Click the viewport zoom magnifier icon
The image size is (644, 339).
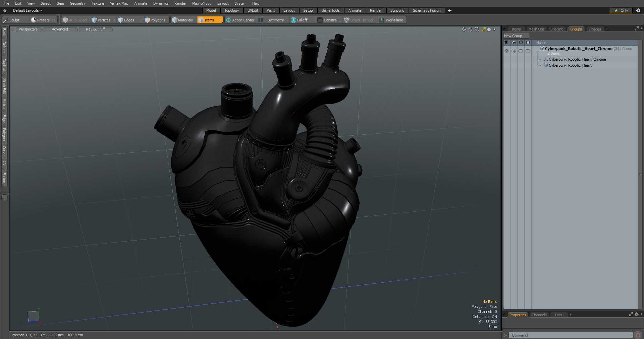click(477, 29)
